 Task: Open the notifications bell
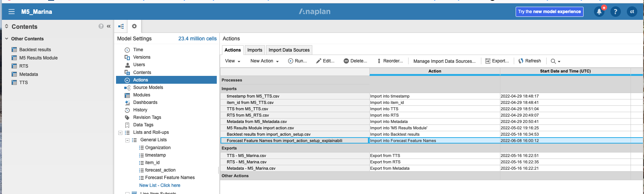599,12
